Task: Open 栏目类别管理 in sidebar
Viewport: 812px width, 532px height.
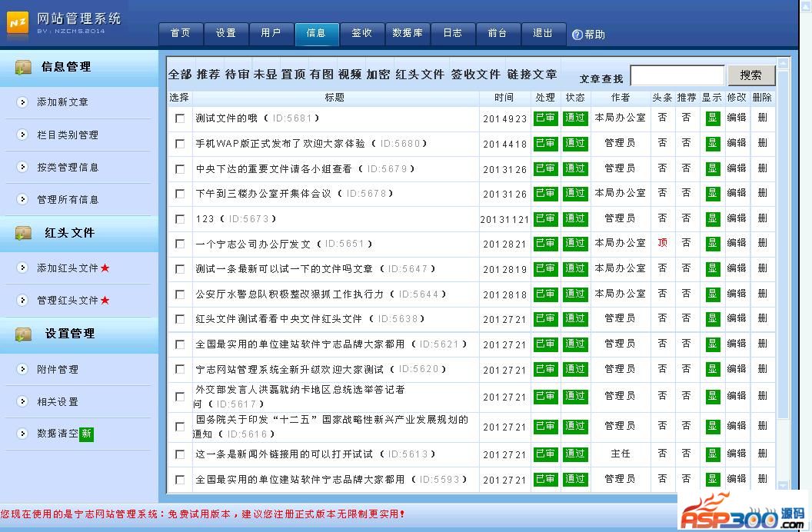Action: pyautogui.click(x=68, y=135)
